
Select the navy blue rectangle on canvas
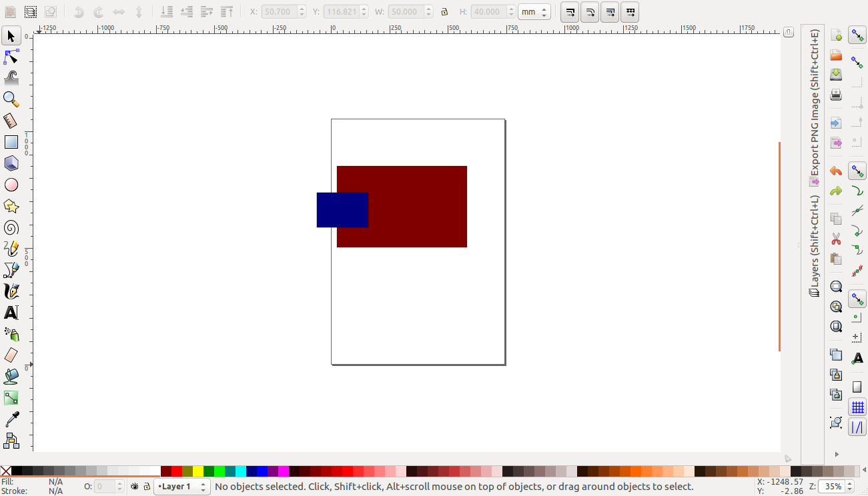342,210
